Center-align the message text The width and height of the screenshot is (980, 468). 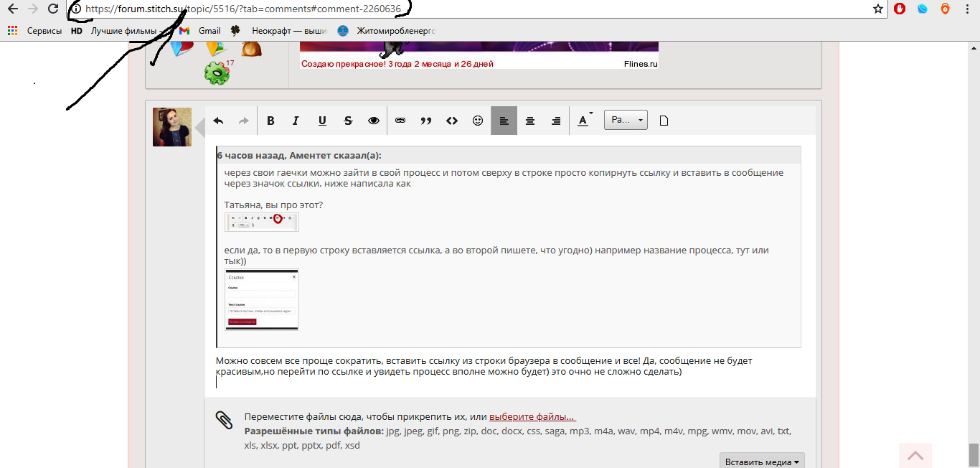click(530, 121)
